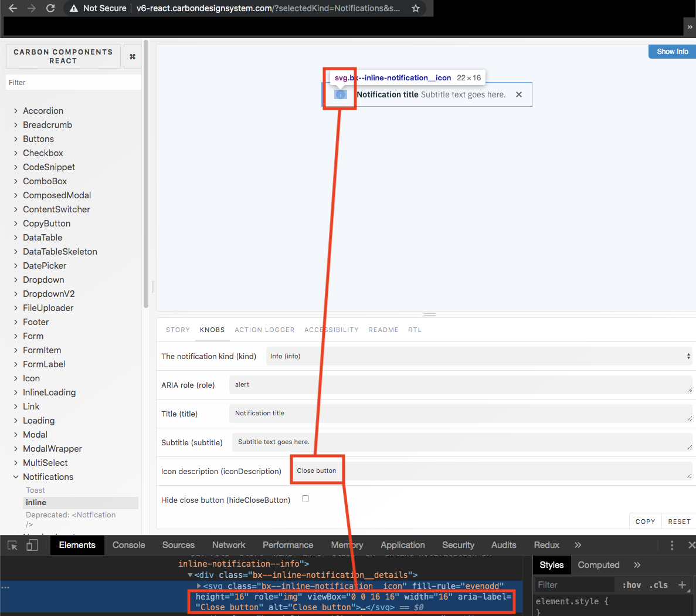Bookmark the page with the star icon
The height and width of the screenshot is (616, 696).
point(416,8)
